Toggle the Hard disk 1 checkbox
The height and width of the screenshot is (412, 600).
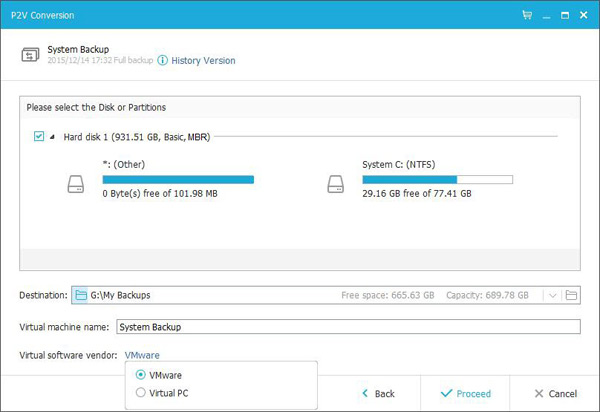[39, 136]
